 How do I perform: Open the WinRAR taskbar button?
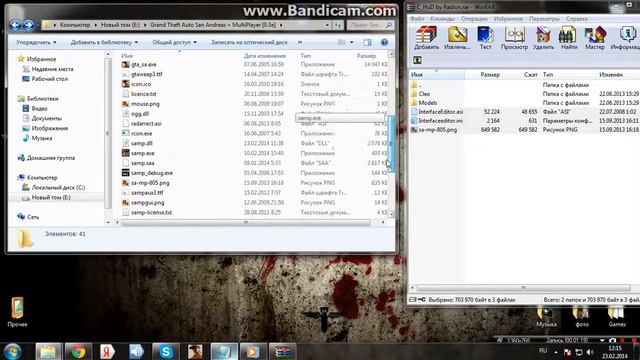[x=282, y=351]
